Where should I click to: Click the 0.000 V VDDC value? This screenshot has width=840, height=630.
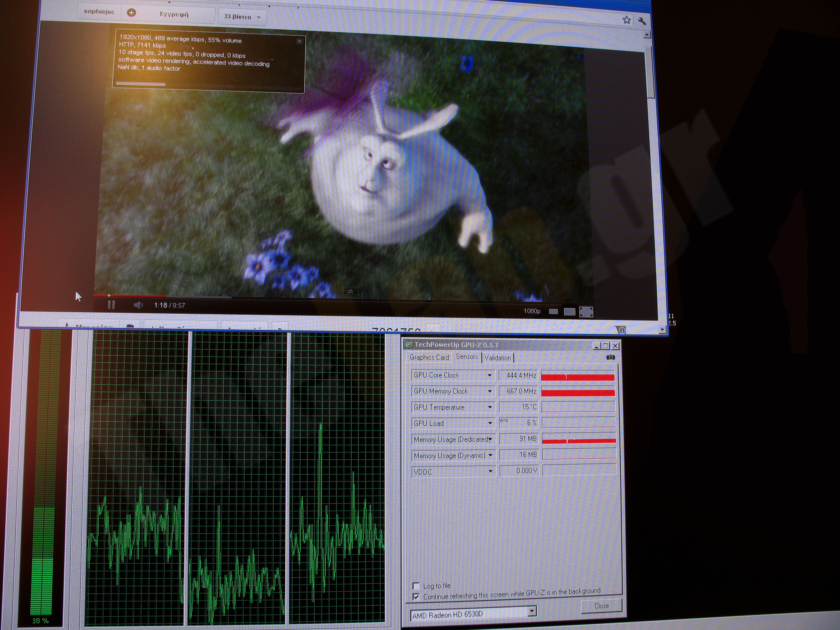pos(520,470)
